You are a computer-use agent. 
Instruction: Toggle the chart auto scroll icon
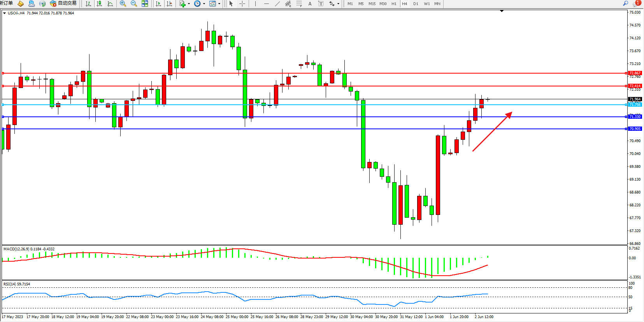(158, 4)
